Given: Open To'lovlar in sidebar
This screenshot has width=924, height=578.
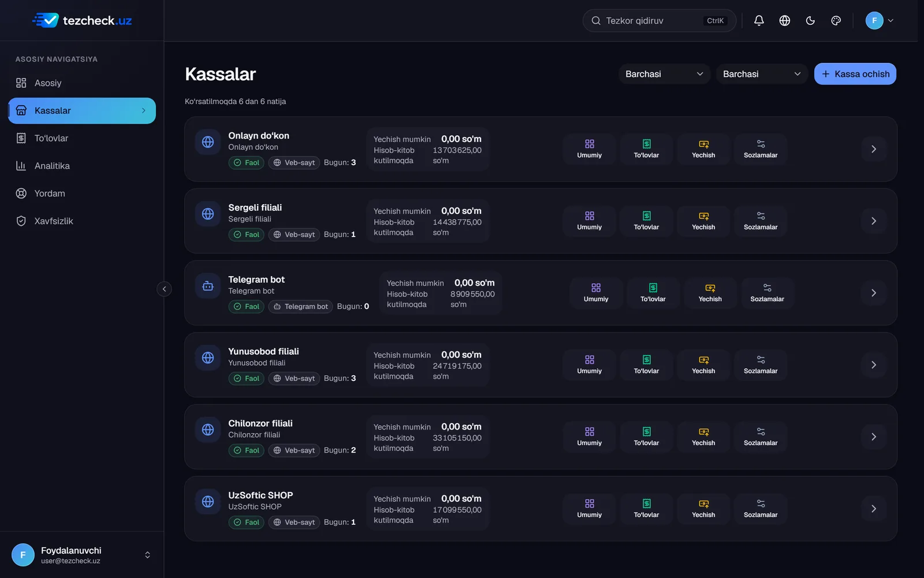Looking at the screenshot, I should [x=81, y=138].
